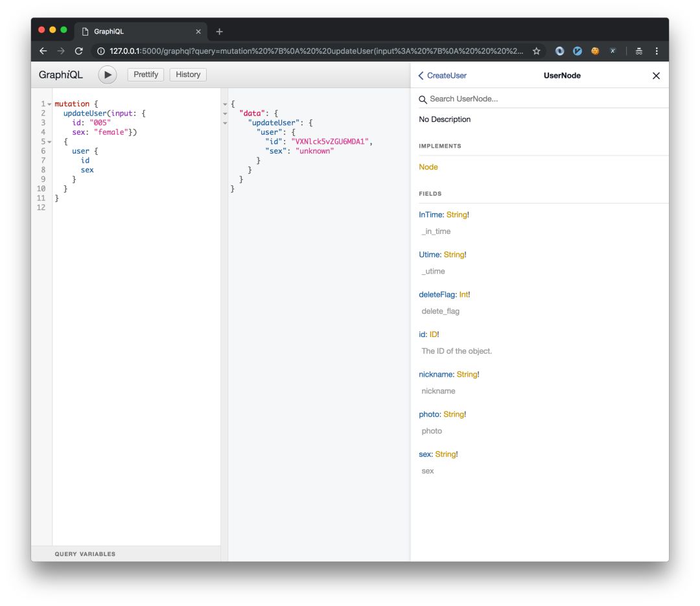700x606 pixels.
Task: Open the Utime field docs
Action: coord(430,255)
